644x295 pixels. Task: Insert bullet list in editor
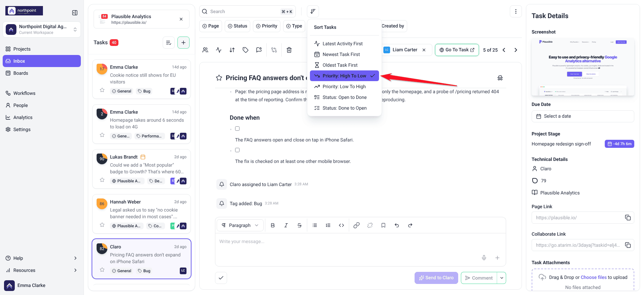point(315,225)
